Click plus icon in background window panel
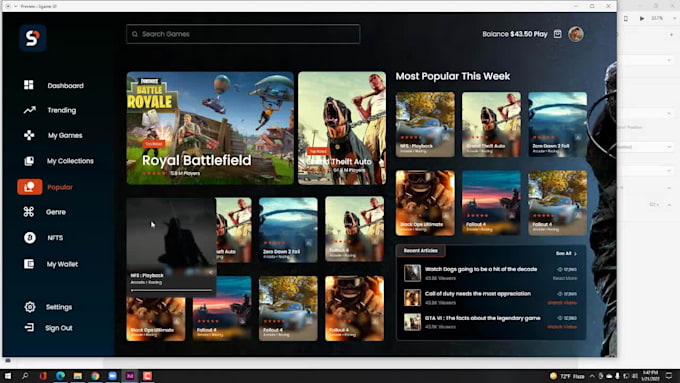This screenshot has width=680, height=383. [x=671, y=34]
